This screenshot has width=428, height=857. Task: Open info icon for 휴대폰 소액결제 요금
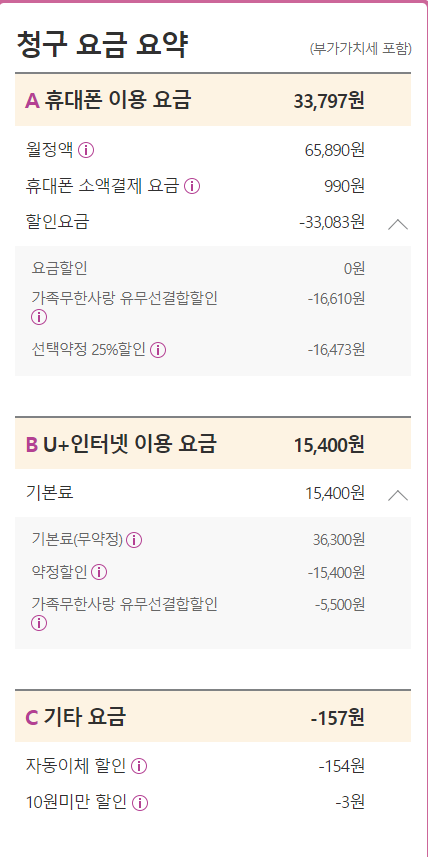192,186
